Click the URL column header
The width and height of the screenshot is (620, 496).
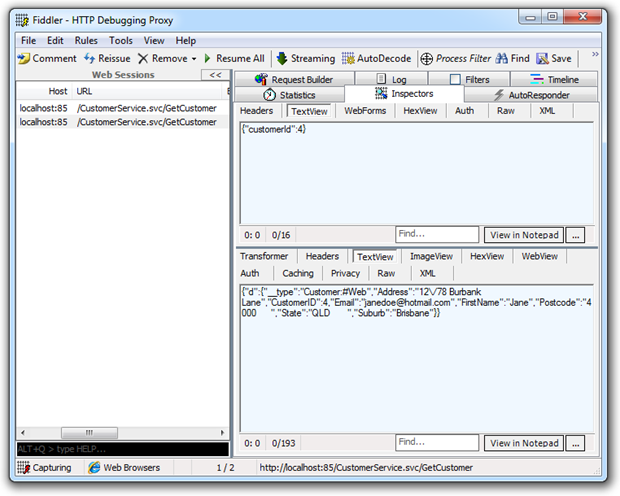148,91
